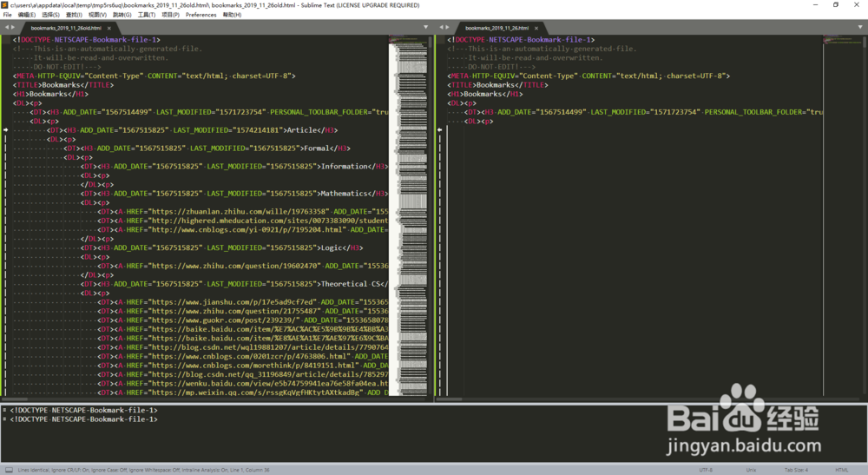Screen dimensions: 868x475
Task: Click the left pane minimap
Action: [408, 216]
